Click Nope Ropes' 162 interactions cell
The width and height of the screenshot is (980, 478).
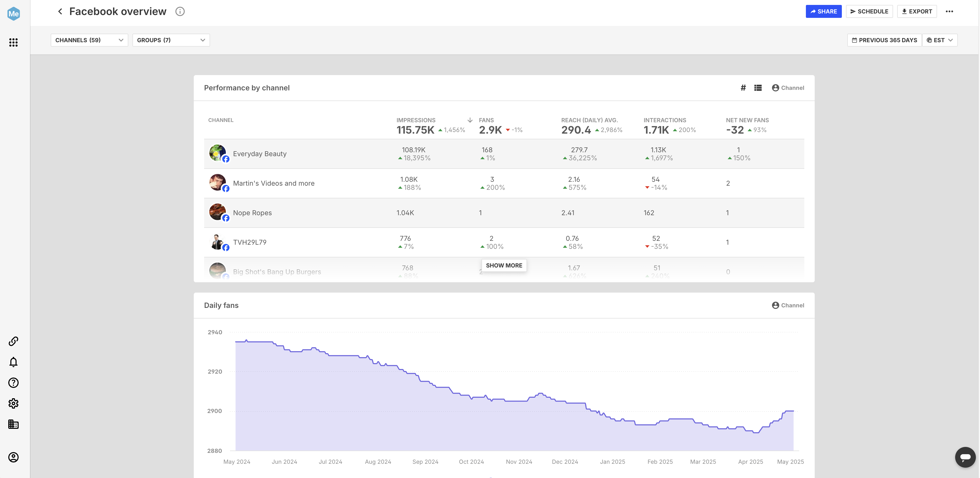(649, 213)
